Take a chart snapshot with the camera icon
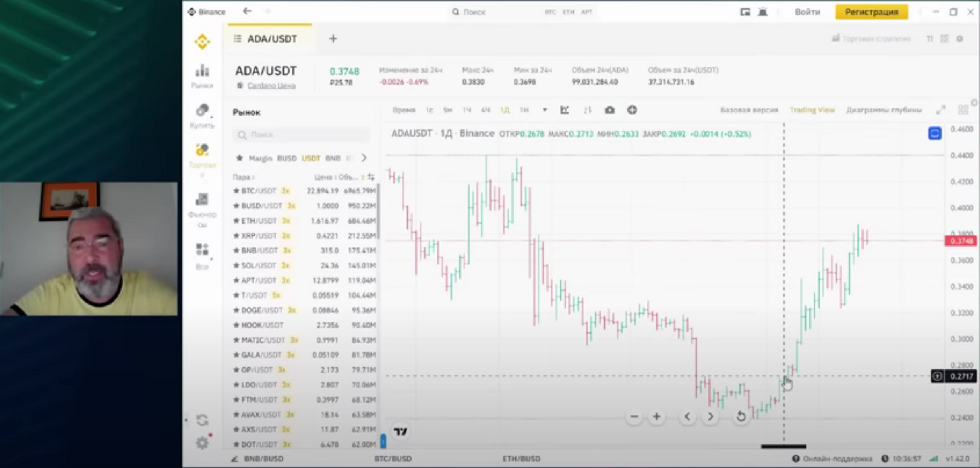Viewport: 980px width, 468px height. 609,110
